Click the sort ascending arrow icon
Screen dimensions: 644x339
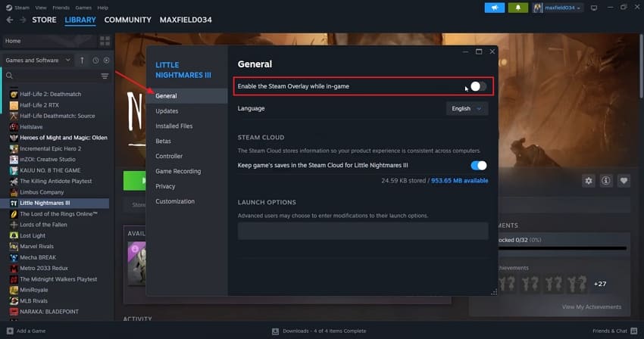tap(82, 61)
